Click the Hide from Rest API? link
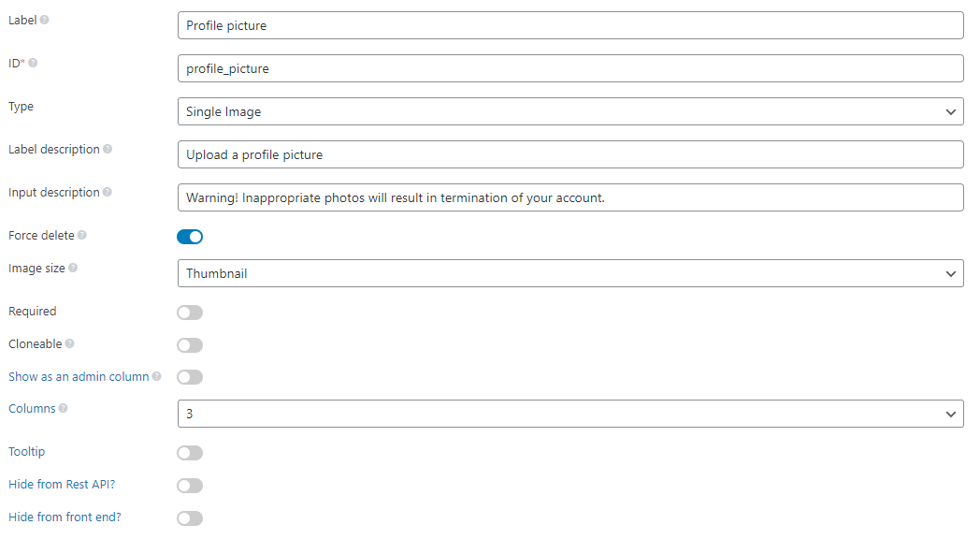Image resolution: width=980 pixels, height=539 pixels. pos(62,484)
